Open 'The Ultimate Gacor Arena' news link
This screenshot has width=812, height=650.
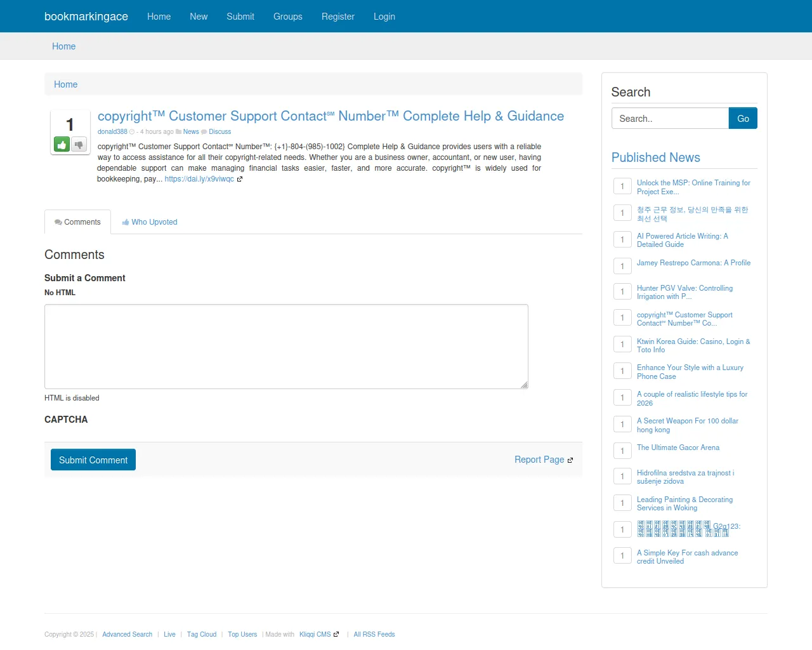tap(678, 448)
